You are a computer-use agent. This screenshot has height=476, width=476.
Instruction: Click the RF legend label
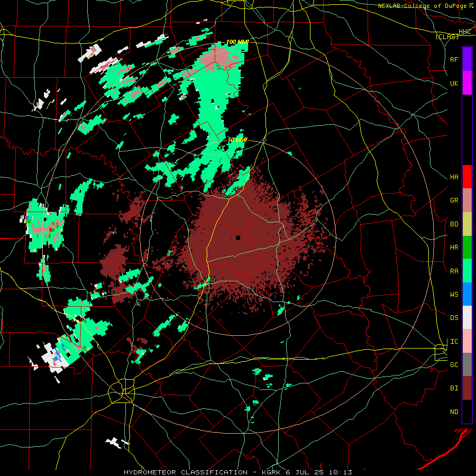click(454, 59)
